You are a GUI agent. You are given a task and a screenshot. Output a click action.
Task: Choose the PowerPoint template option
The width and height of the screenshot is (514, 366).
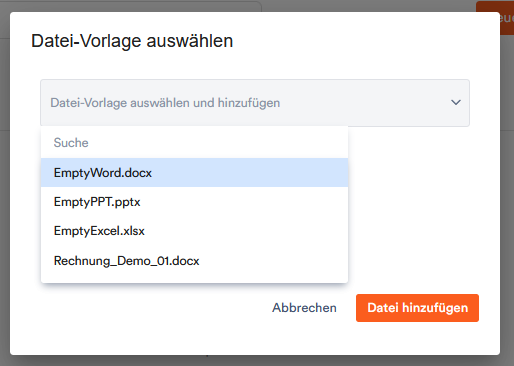194,202
